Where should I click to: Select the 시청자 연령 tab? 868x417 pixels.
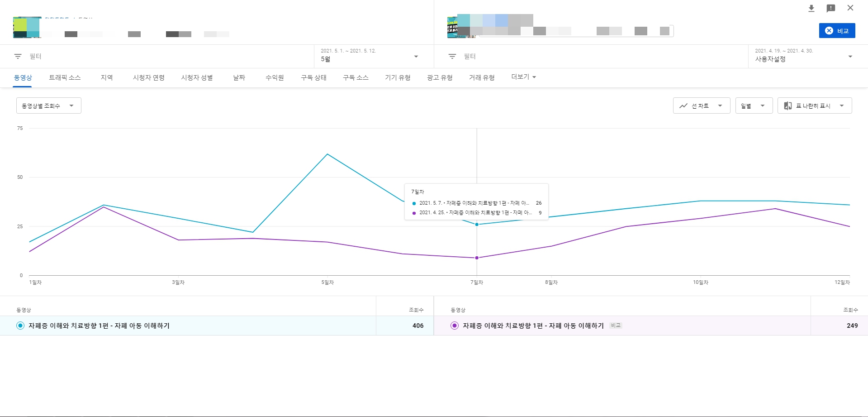tap(148, 77)
